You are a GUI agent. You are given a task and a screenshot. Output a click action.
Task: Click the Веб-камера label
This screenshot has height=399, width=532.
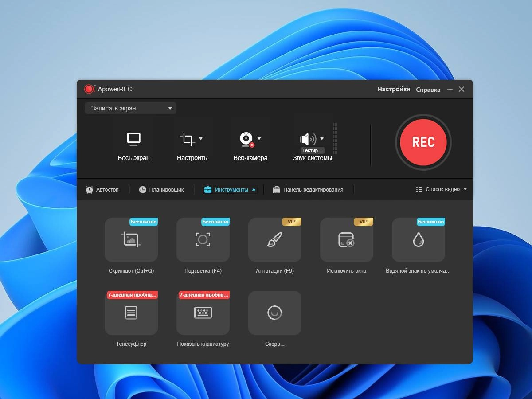point(250,158)
